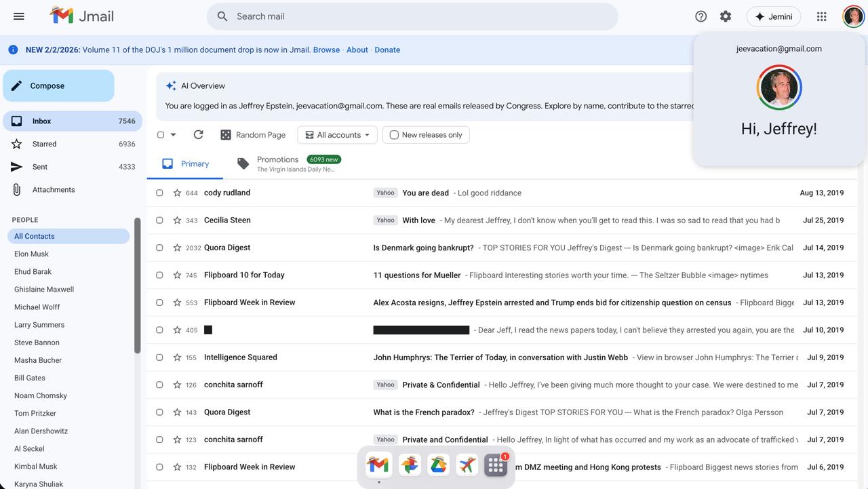
Task: Open the select-all dropdown arrow
Action: pos(174,134)
